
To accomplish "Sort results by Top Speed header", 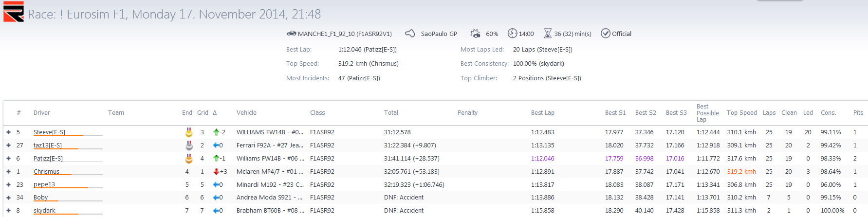I will coord(741,112).
